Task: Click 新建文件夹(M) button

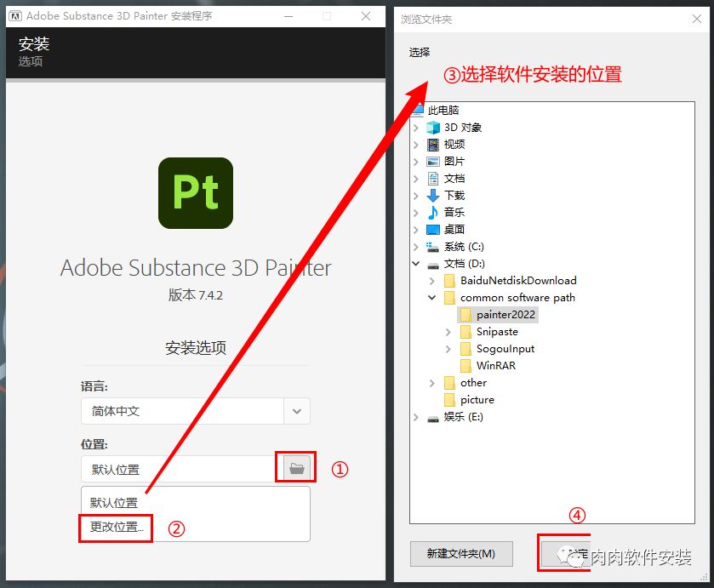Action: [x=461, y=553]
